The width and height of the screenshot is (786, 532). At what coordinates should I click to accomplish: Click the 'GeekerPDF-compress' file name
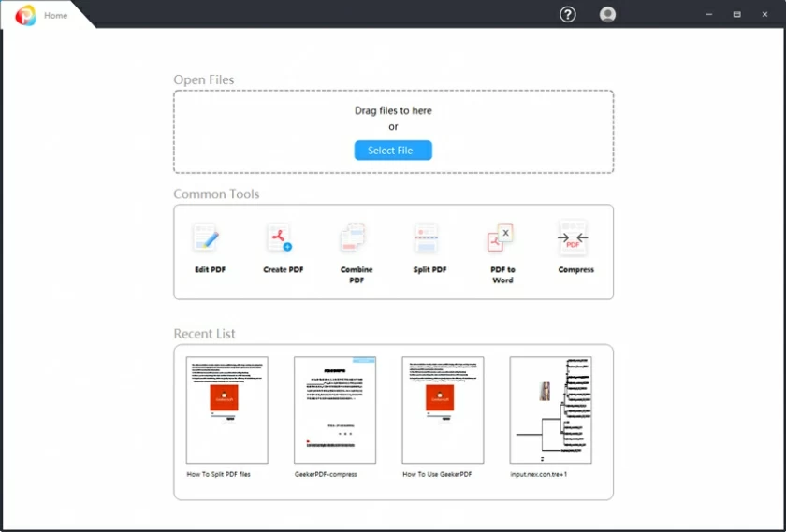pos(326,474)
